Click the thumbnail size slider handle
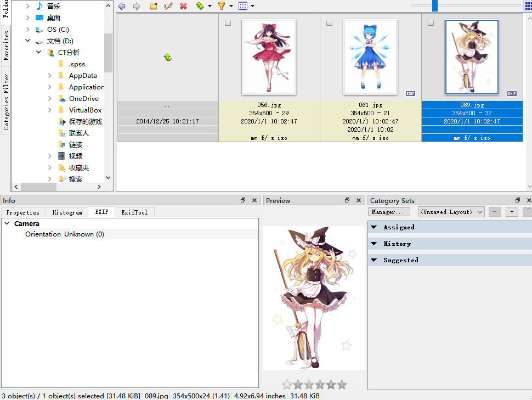 (435, 5)
